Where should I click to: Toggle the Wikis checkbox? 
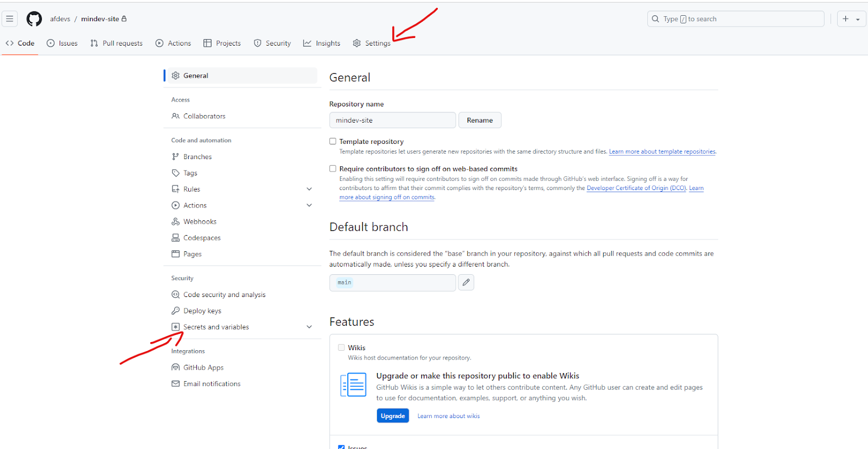pyautogui.click(x=341, y=347)
